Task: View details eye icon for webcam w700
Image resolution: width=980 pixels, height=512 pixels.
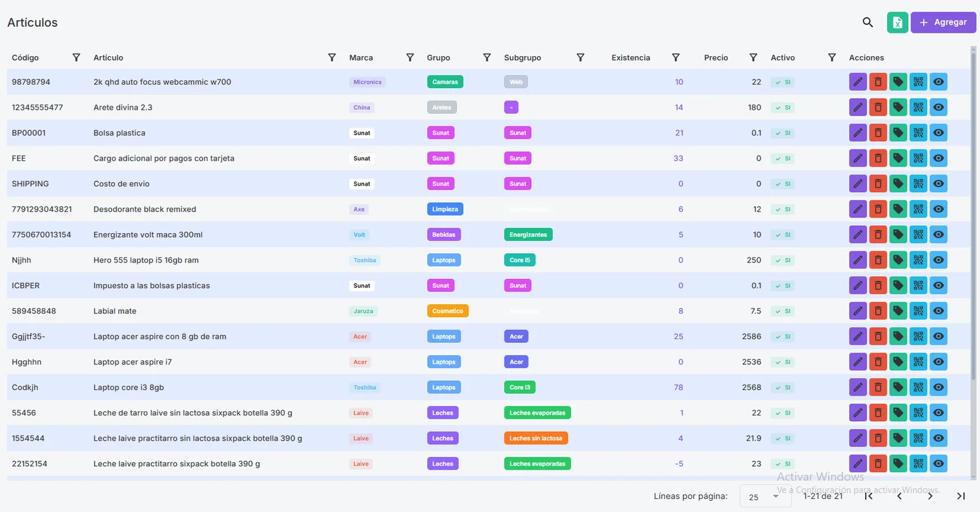Action: pyautogui.click(x=939, y=82)
